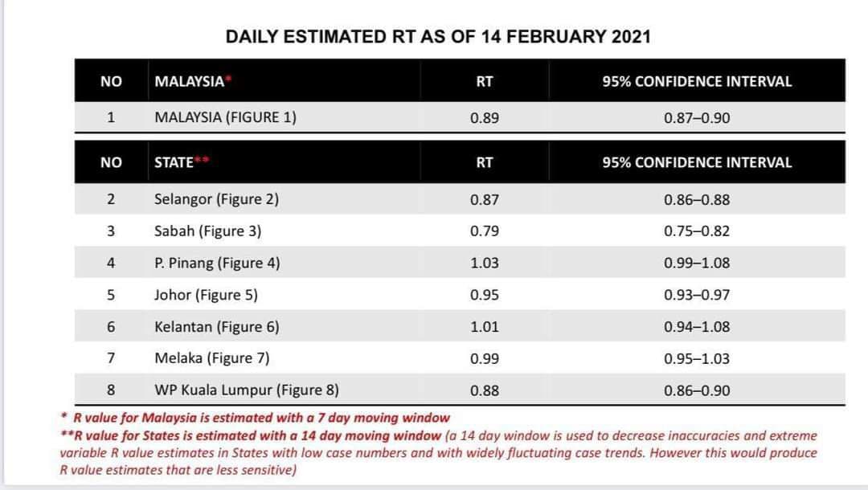Screen dimensions: 868x490
Task: Click the Johor (Figure 5) label
Action: coord(206,295)
